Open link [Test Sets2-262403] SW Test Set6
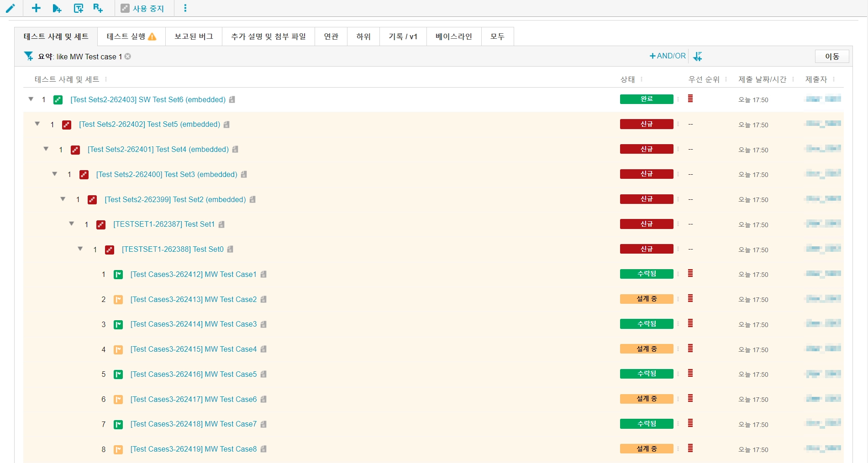Image resolution: width=868 pixels, height=463 pixels. [148, 99]
